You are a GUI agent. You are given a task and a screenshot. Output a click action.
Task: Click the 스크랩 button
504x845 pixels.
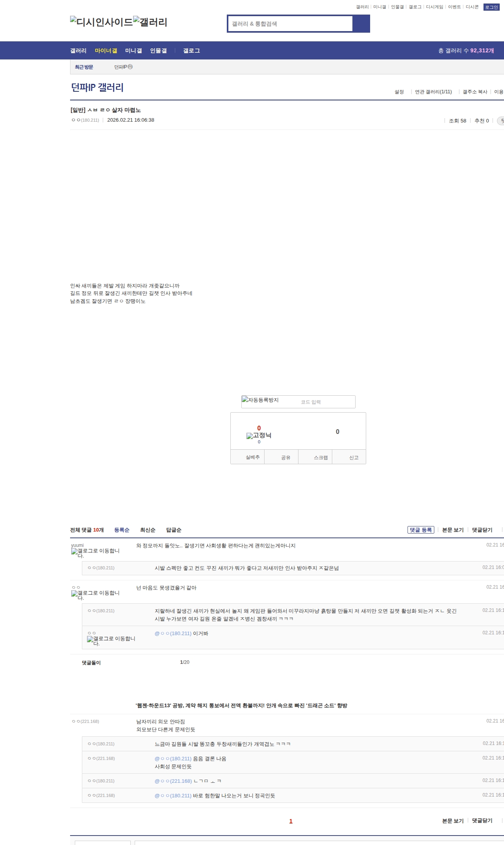pyautogui.click(x=315, y=457)
